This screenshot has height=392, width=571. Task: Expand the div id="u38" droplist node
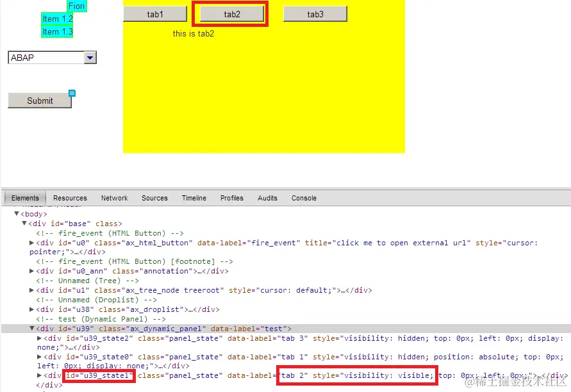[31, 309]
